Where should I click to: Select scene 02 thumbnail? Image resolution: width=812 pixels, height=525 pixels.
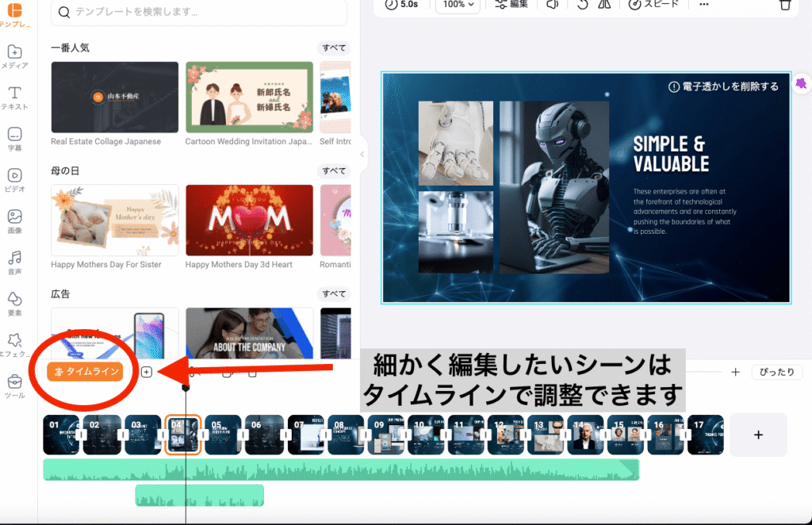click(x=101, y=435)
